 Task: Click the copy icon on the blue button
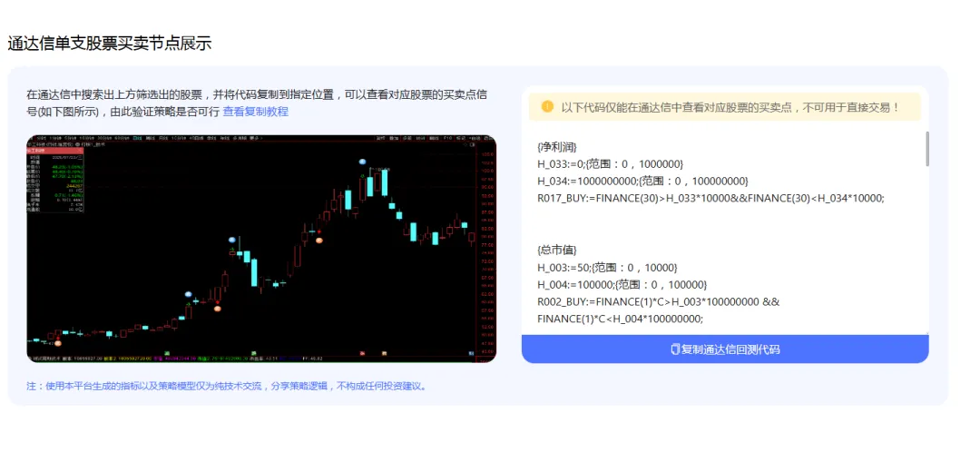(675, 349)
